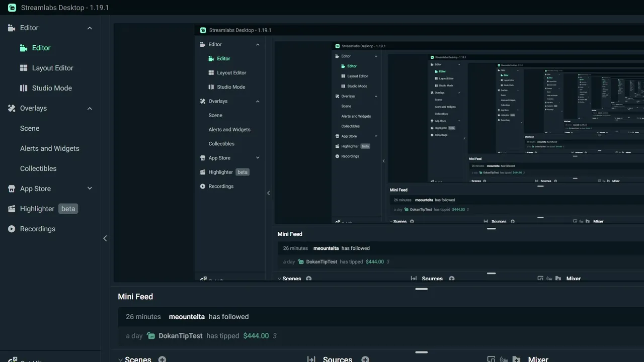Collapse the Overlays section with its chevron

tap(90, 109)
